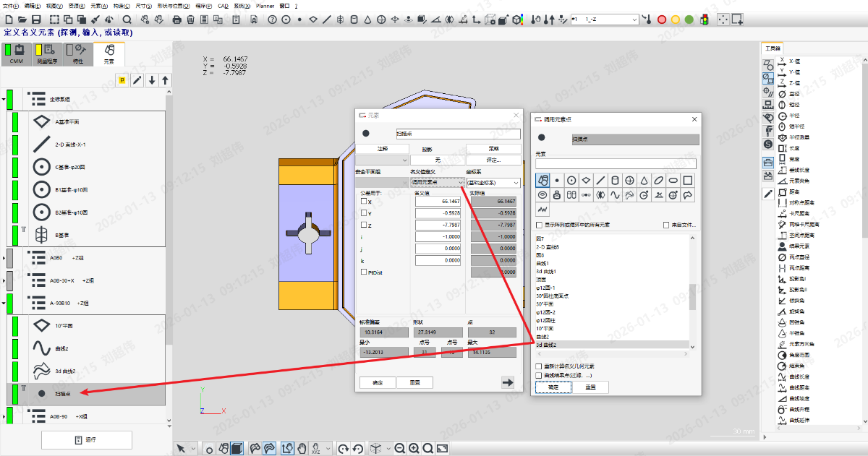This screenshot has width=868, height=456.
Task: Click 确定 in the recall feature points dialog
Action: [553, 387]
